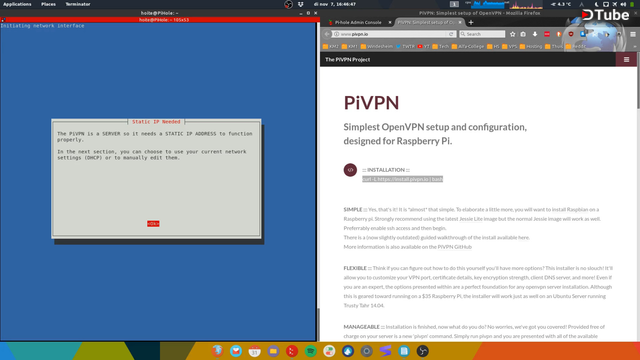Viewport: 640px width, 360px height.
Task: Open a new Firefox tab with plus button
Action: pos(471,22)
